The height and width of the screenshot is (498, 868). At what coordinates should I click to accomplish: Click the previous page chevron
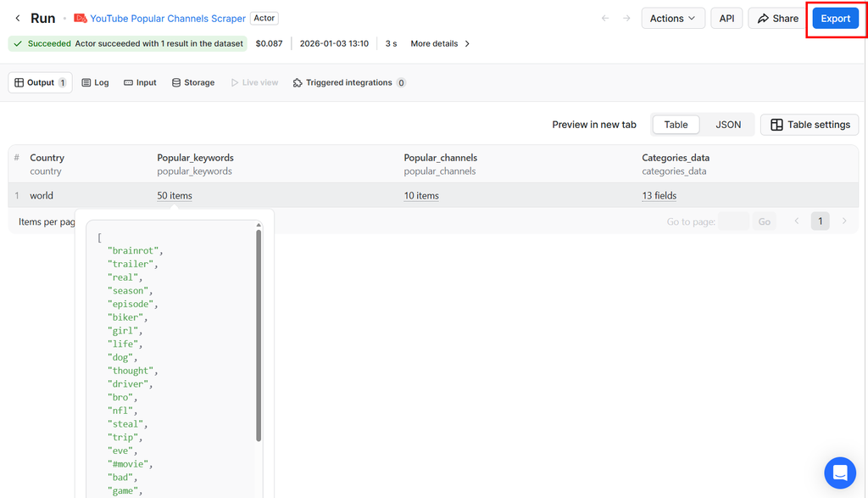click(797, 221)
